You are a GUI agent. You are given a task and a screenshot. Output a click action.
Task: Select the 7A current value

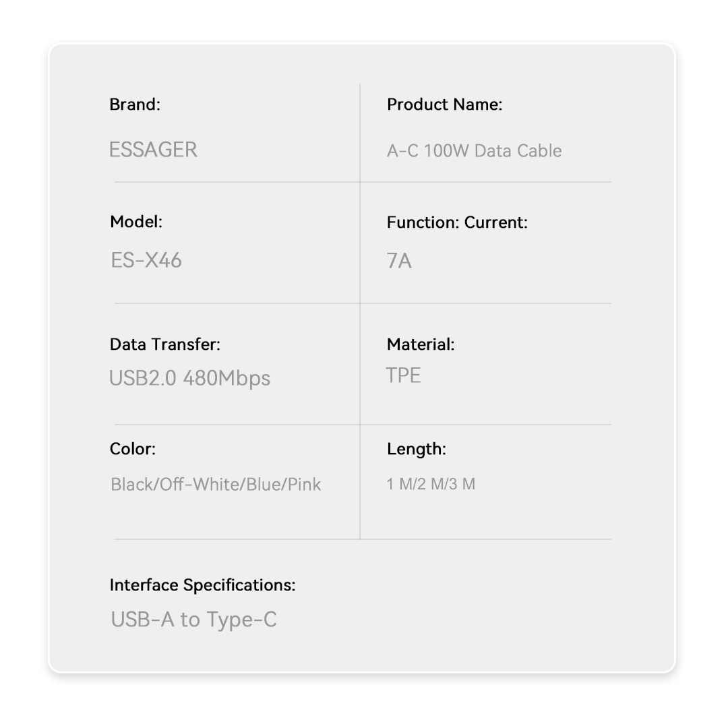(399, 261)
